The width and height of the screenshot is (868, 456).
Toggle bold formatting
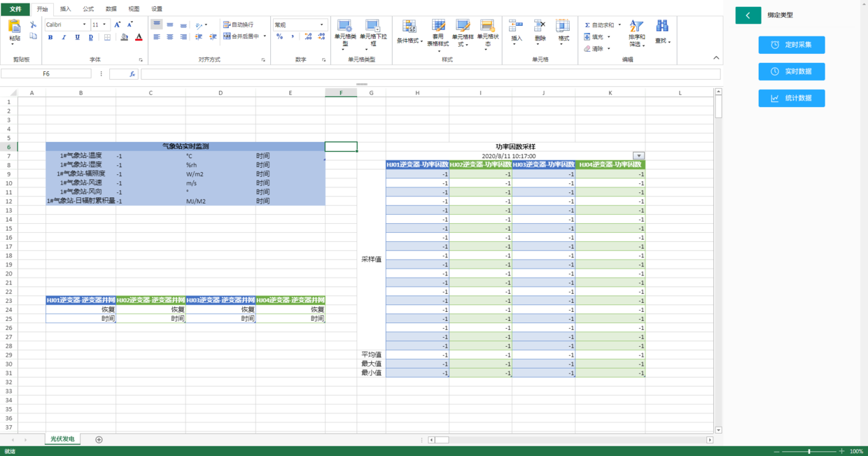50,37
